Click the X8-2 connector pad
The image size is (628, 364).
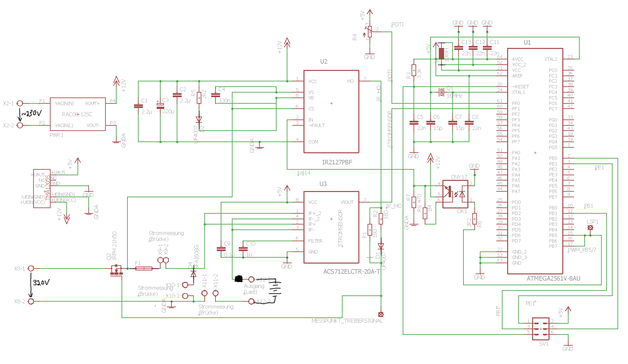tap(31, 301)
